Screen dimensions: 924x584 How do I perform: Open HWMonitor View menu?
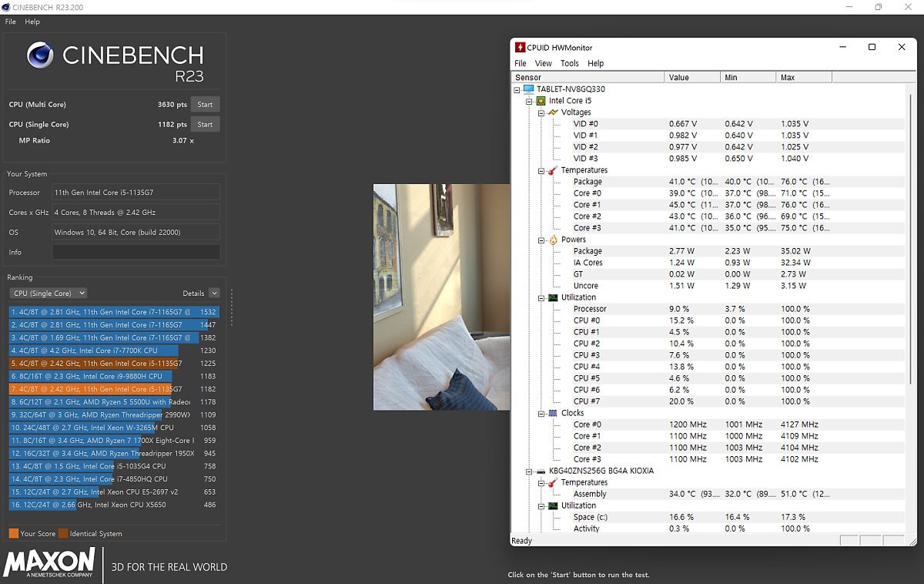pyautogui.click(x=544, y=63)
